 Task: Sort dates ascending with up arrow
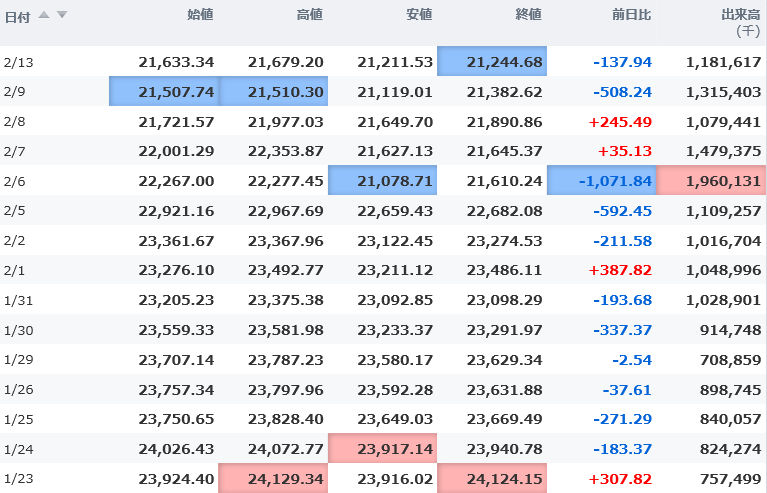pos(44,15)
